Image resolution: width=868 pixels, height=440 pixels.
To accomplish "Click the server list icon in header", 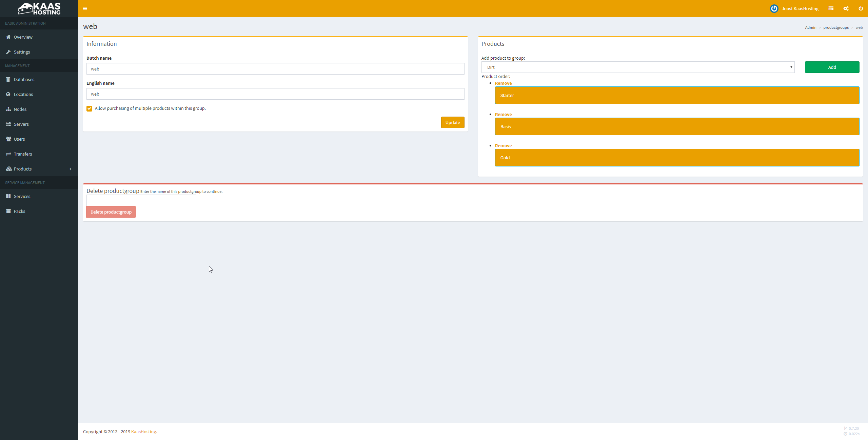I will (831, 8).
